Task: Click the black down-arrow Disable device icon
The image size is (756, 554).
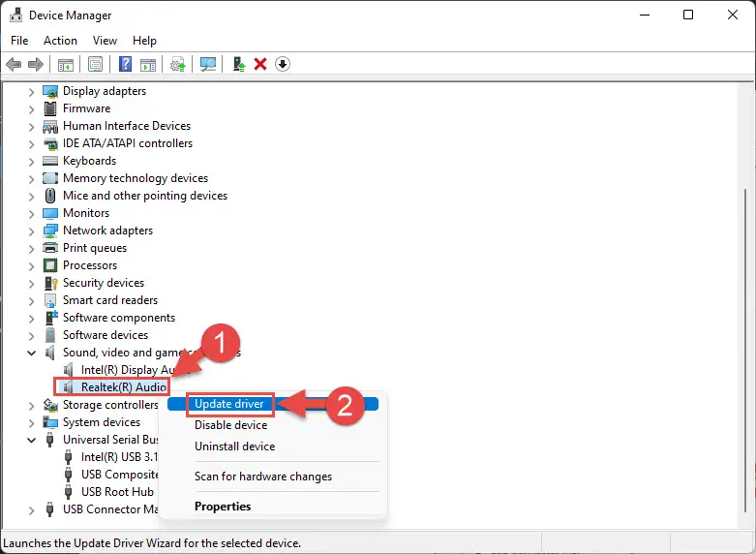Action: click(x=283, y=64)
